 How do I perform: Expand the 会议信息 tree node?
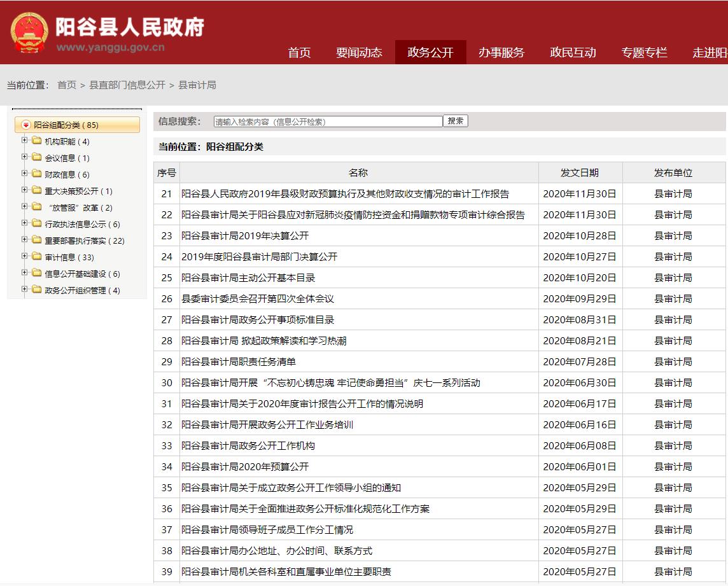click(x=25, y=157)
